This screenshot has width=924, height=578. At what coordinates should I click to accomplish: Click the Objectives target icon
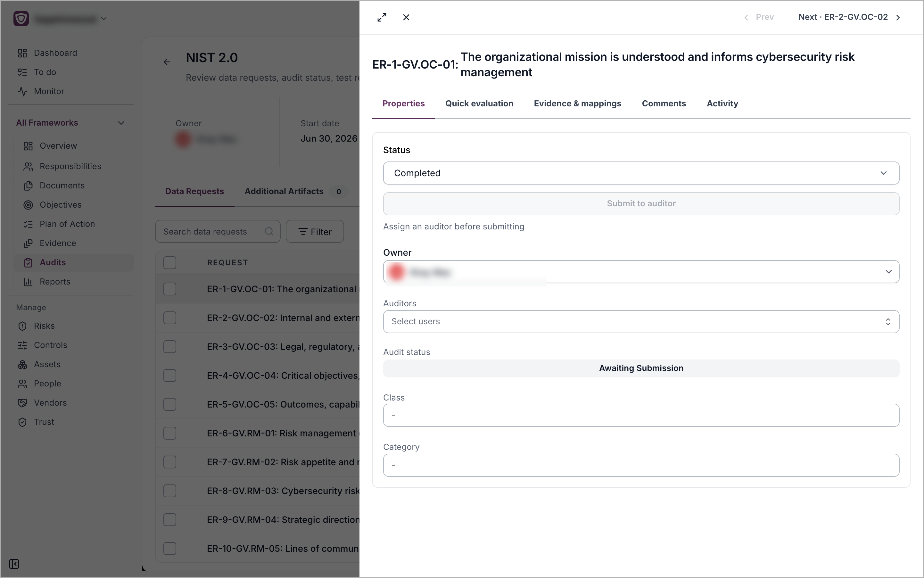click(28, 205)
